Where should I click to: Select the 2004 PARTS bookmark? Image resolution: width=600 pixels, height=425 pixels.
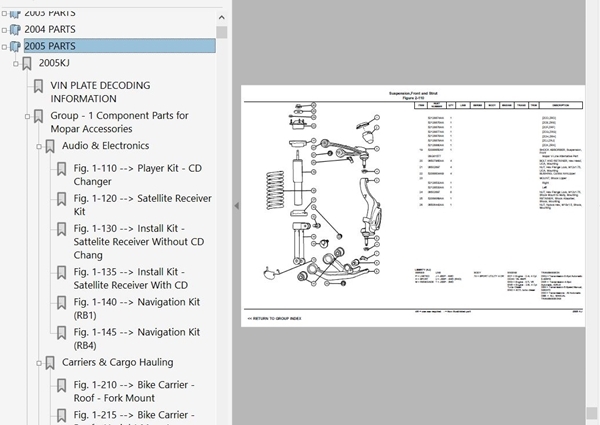[x=50, y=29]
